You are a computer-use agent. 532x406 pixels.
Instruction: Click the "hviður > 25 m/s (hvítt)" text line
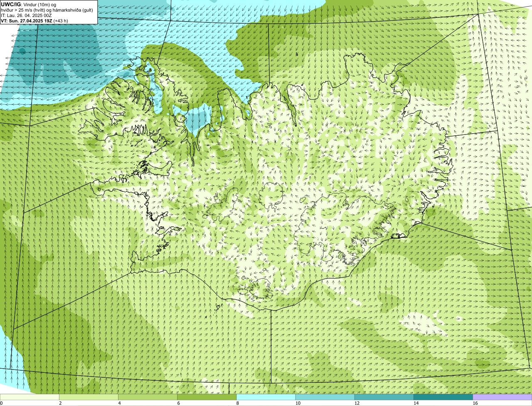pos(47,10)
